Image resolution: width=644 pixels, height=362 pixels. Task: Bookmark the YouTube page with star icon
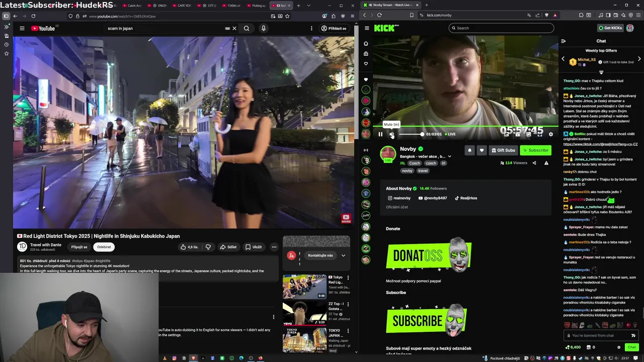pyautogui.click(x=288, y=16)
